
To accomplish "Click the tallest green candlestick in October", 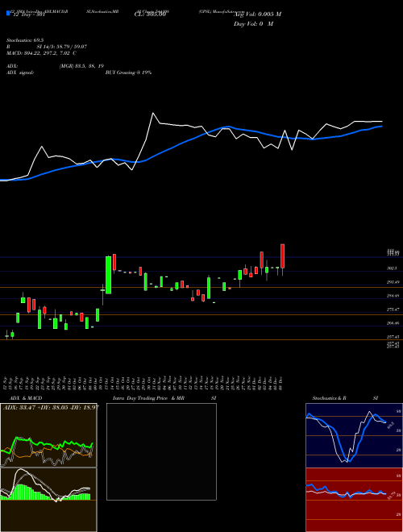I will click(108, 275).
